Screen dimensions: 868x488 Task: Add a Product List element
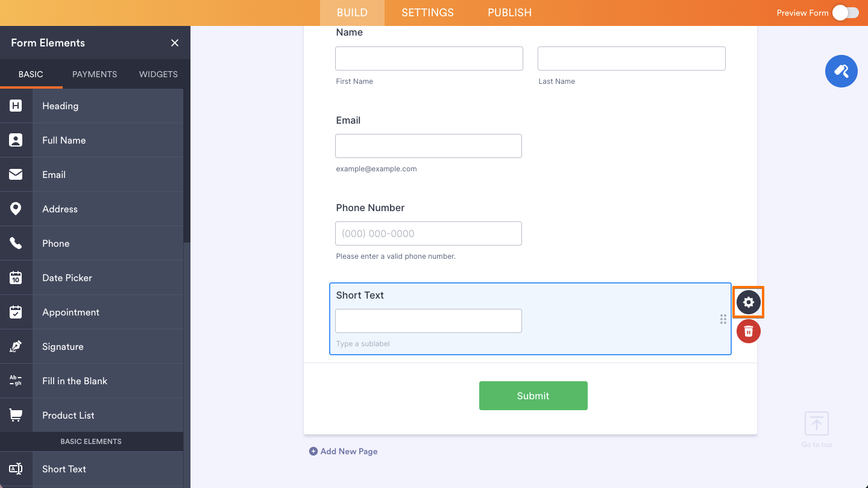click(92, 416)
